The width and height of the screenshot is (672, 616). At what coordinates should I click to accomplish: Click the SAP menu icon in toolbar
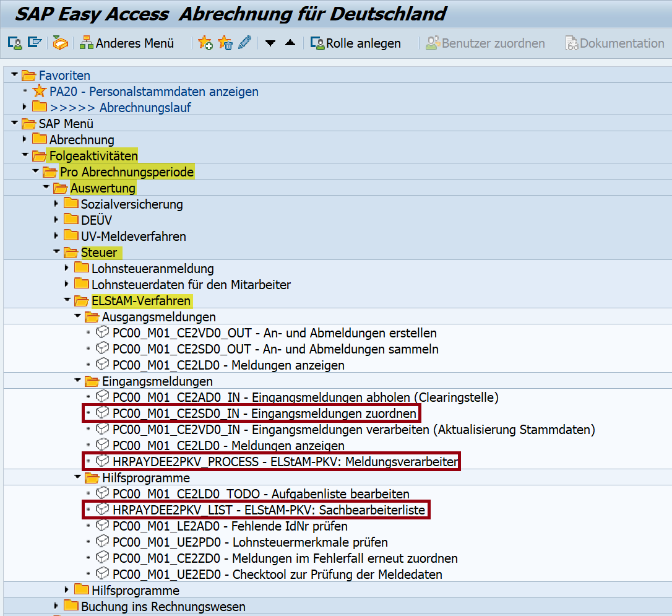(35, 43)
